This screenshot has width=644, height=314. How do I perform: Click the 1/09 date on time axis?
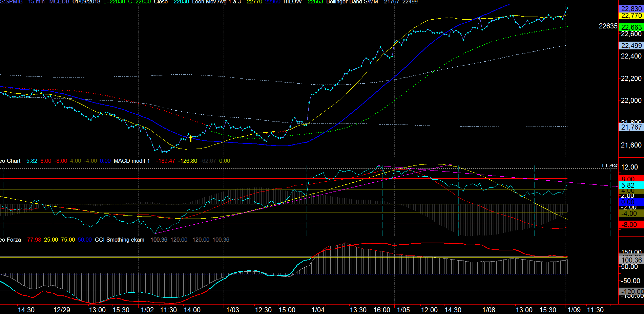coord(574,310)
